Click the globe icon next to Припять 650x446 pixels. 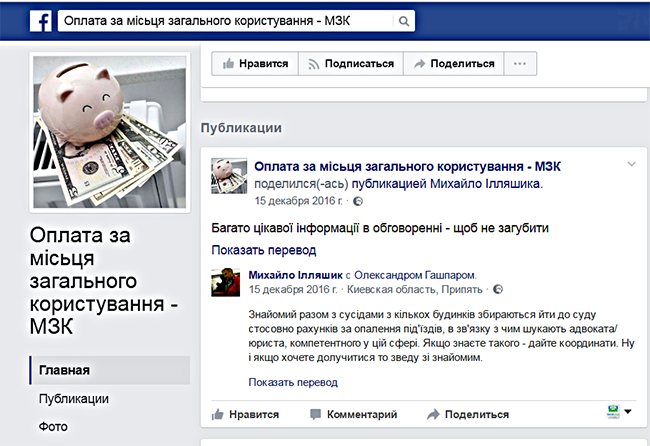pos(498,289)
